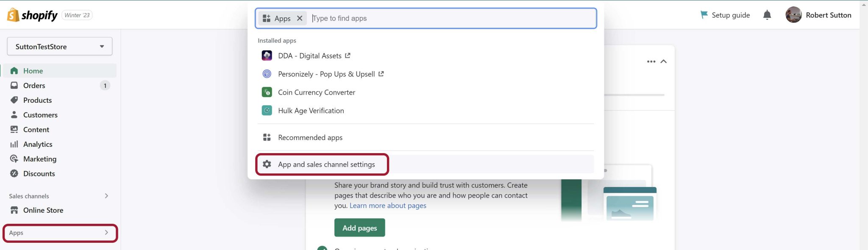The height and width of the screenshot is (250, 868).
Task: Click the Coin Currency Converter app icon
Action: click(x=267, y=92)
